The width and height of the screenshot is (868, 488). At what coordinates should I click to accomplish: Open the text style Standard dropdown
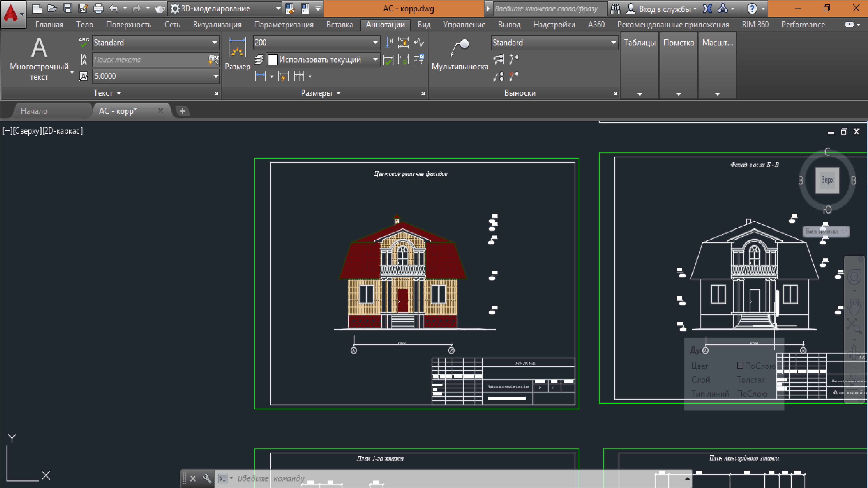click(214, 43)
